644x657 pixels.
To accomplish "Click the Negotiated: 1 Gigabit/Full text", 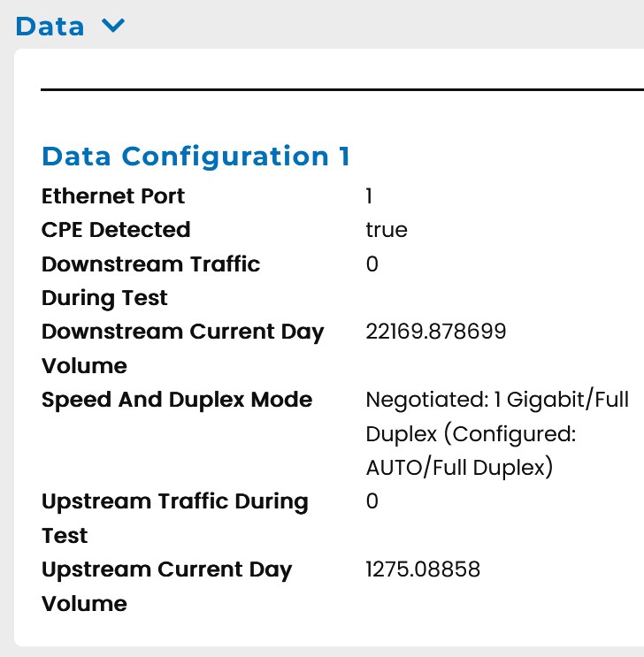I will point(496,399).
